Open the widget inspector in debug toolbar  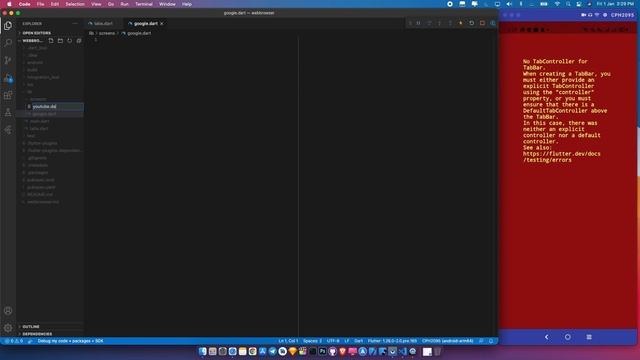493,23
